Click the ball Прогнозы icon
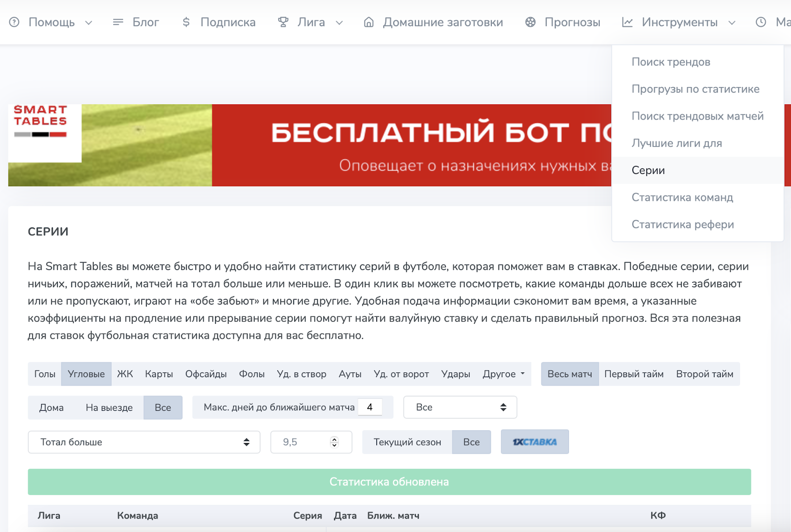Viewport: 791px width, 532px height. click(530, 22)
